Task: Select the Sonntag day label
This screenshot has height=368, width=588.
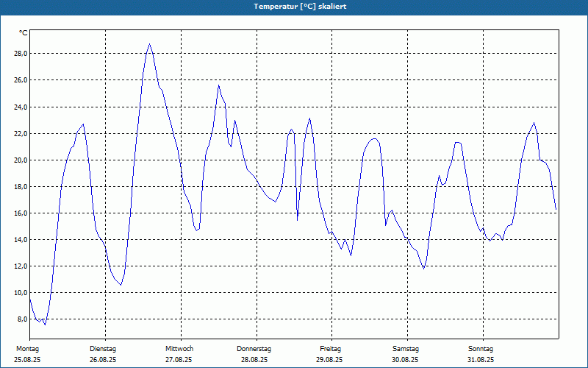Action: coord(481,349)
